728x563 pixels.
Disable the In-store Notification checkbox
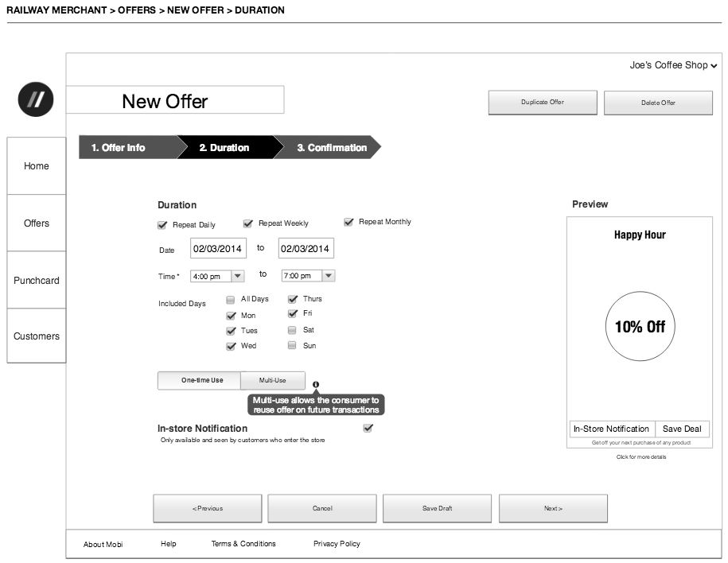(368, 429)
